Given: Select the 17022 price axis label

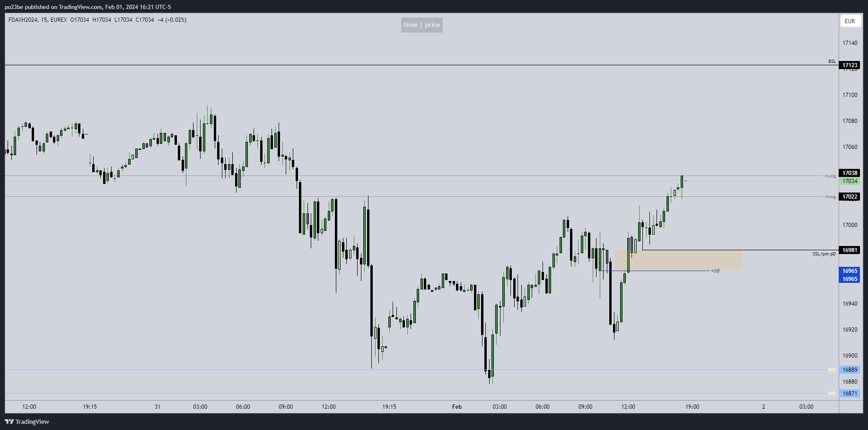Looking at the screenshot, I should point(850,197).
